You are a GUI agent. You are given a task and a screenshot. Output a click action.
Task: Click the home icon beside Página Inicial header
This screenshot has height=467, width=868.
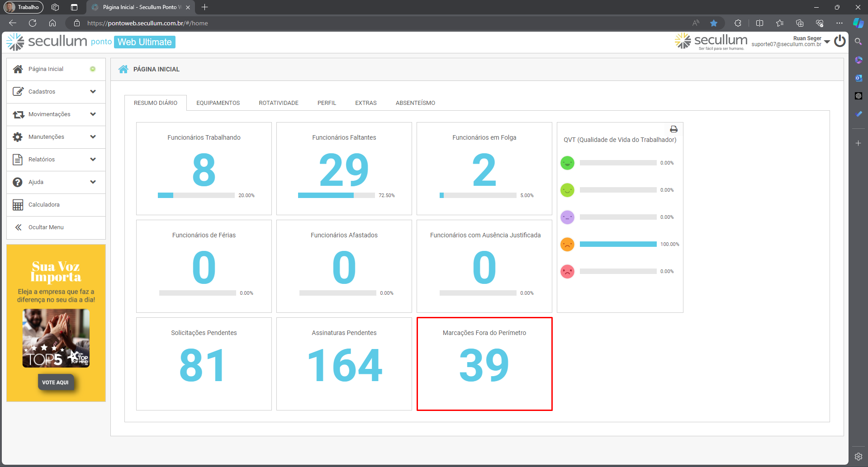pos(123,69)
